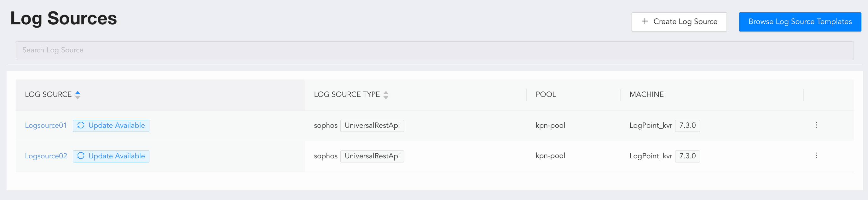The width and height of the screenshot is (868, 200).
Task: Click the POOL column header
Action: pos(546,94)
